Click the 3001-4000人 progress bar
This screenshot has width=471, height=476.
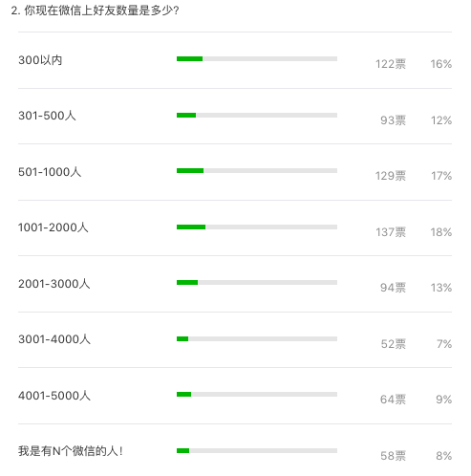[x=257, y=339]
